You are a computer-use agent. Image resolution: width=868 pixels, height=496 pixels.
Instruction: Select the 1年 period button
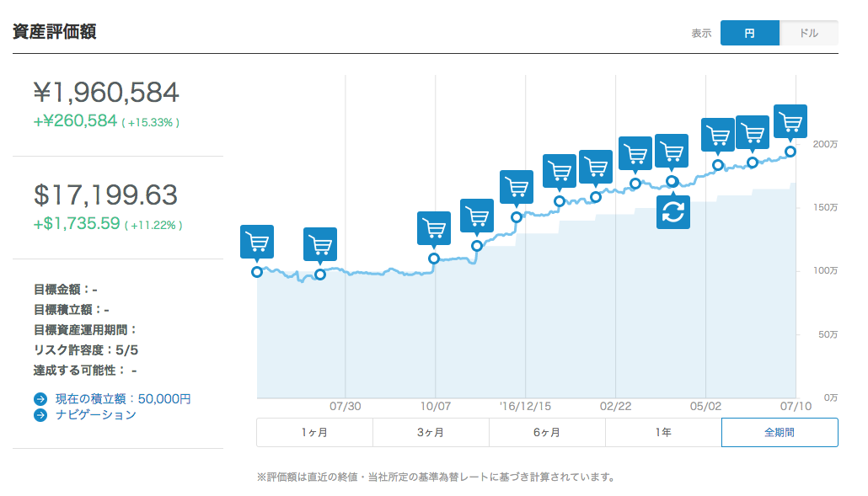pos(663,432)
